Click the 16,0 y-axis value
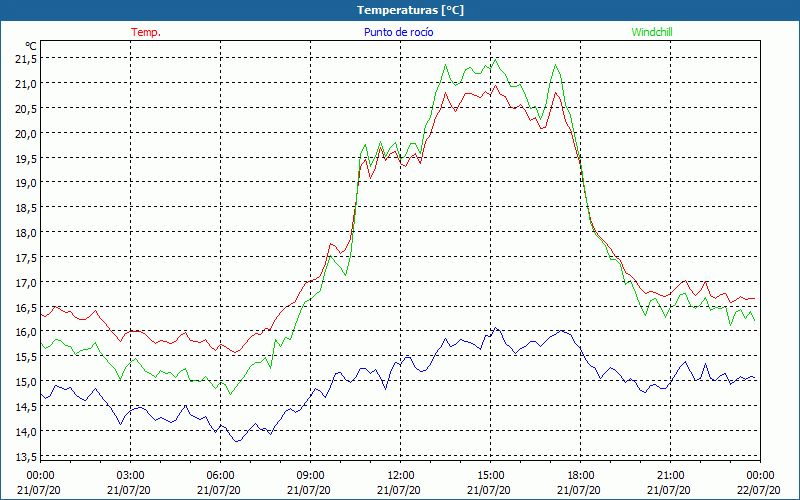Screen dimensions: 800x500 tap(26, 332)
